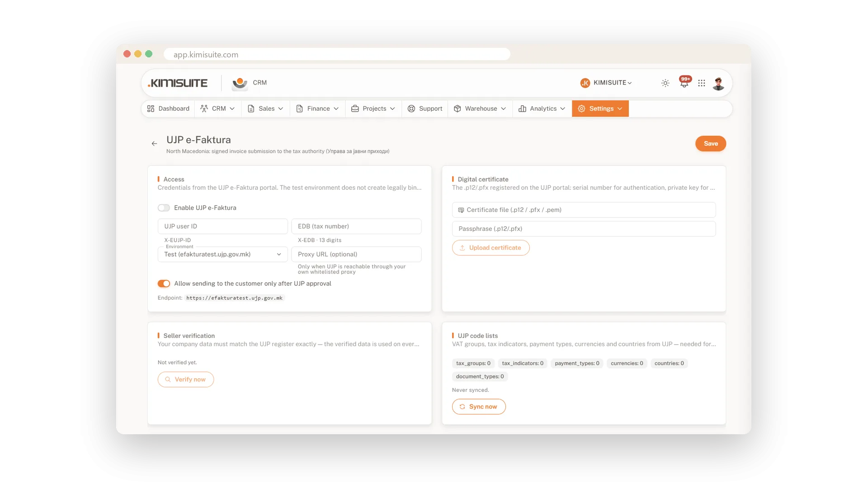Click the browser address bar app.kimisuite.com
This screenshot has height=488, width=868.
pyautogui.click(x=337, y=54)
